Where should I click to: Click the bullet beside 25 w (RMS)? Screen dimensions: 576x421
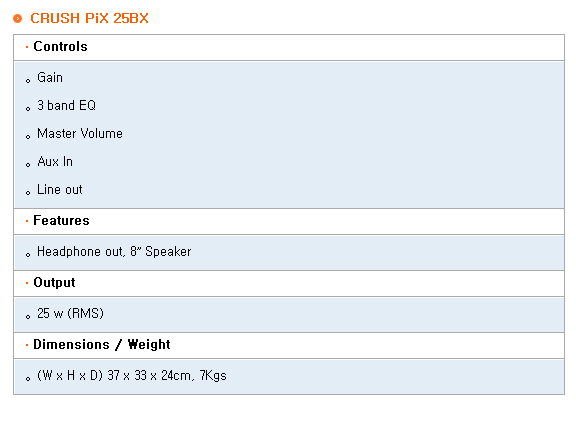point(28,317)
